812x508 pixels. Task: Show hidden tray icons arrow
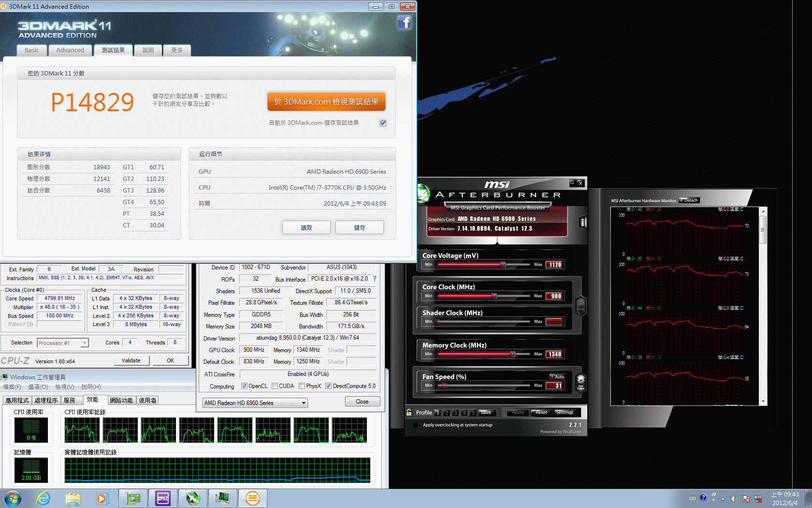pyautogui.click(x=723, y=499)
